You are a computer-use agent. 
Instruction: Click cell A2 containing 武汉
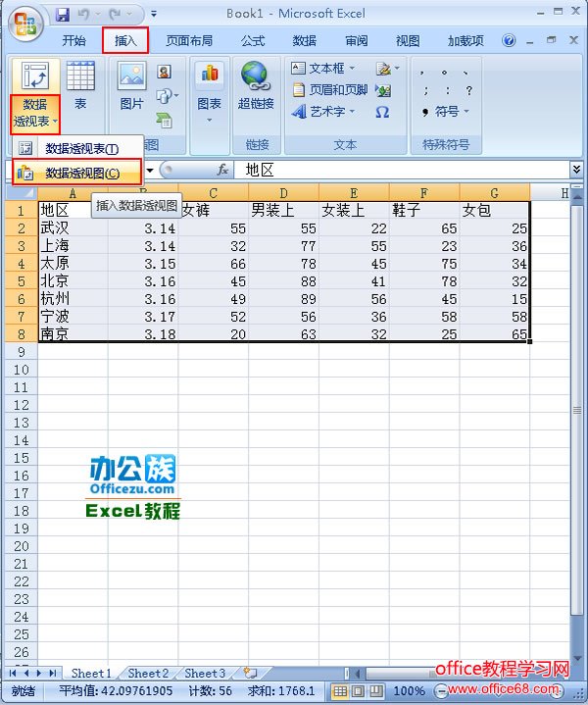73,228
